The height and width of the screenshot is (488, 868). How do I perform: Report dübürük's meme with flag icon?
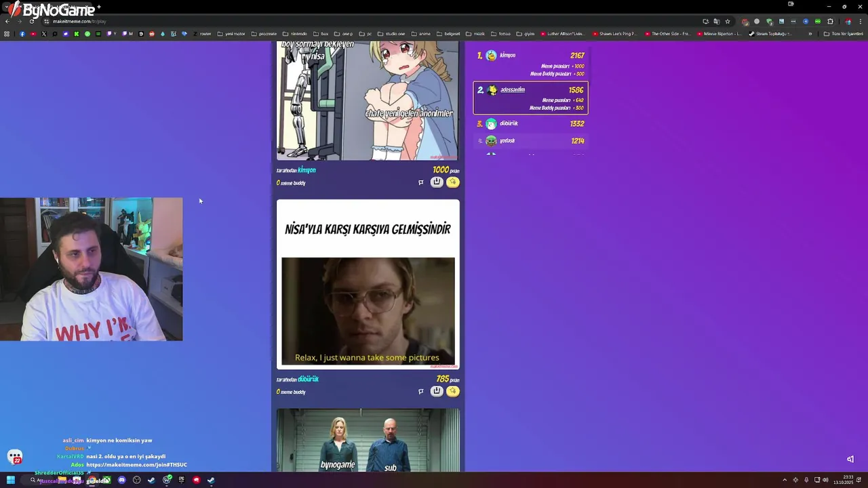[420, 391]
